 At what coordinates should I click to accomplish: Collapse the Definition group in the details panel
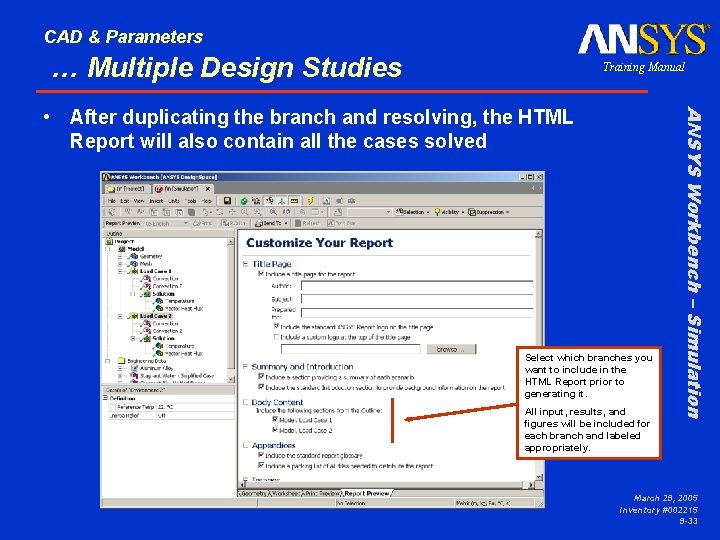tap(105, 398)
